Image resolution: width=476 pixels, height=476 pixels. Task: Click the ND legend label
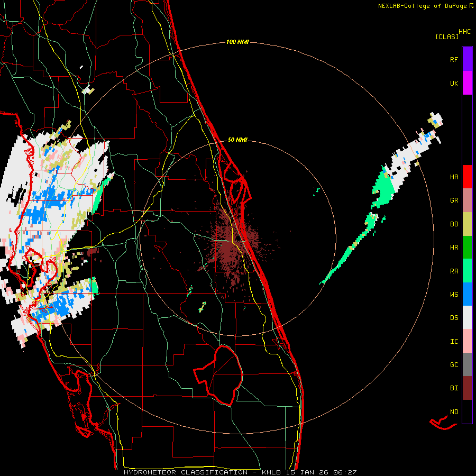[x=454, y=412]
